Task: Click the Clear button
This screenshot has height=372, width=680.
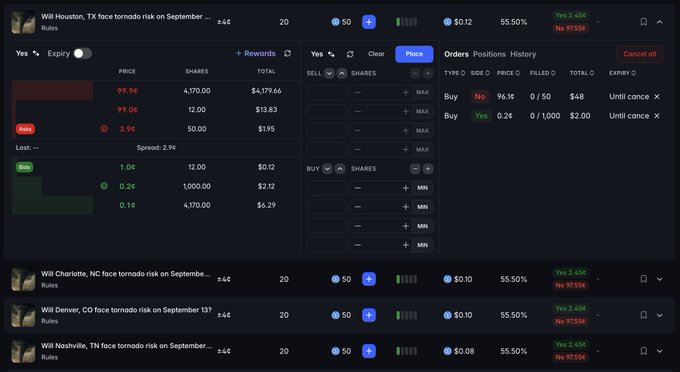Action: pyautogui.click(x=376, y=54)
